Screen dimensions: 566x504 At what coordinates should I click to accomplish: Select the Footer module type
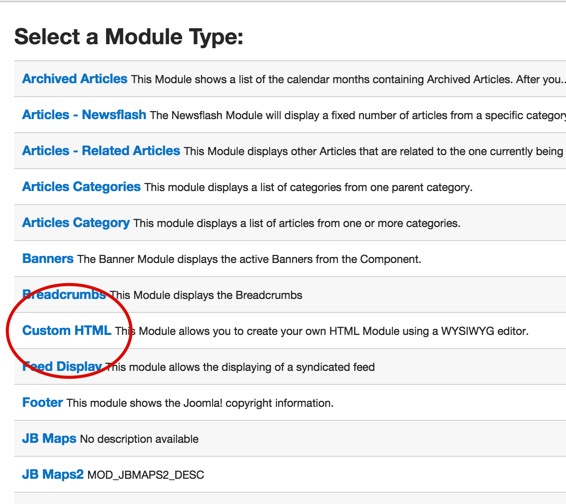43,402
